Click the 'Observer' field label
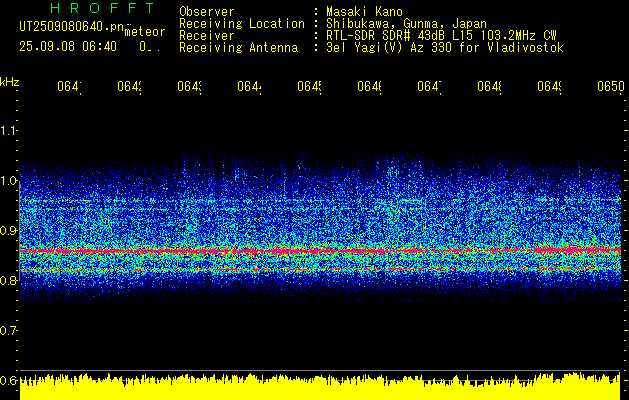629x400 pixels. [207, 11]
